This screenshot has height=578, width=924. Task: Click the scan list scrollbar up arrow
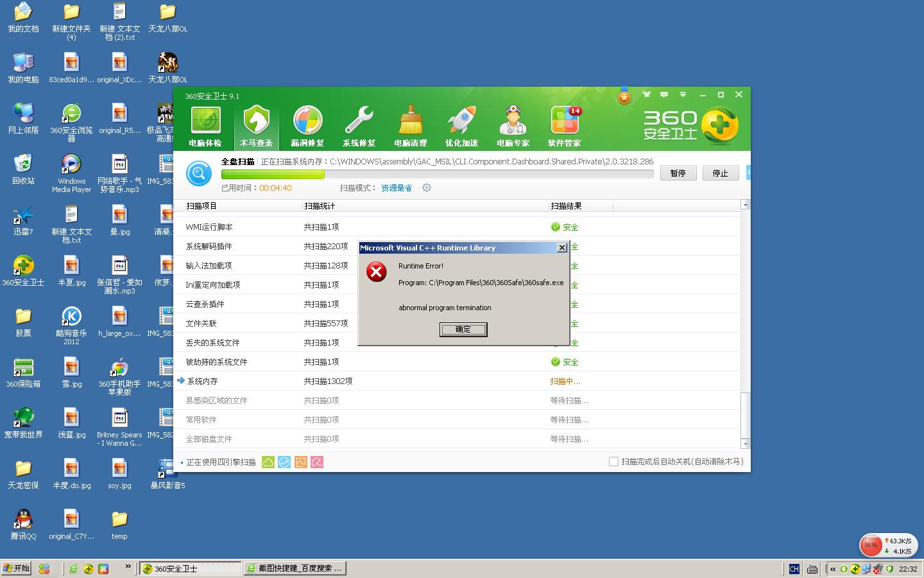[x=745, y=204]
